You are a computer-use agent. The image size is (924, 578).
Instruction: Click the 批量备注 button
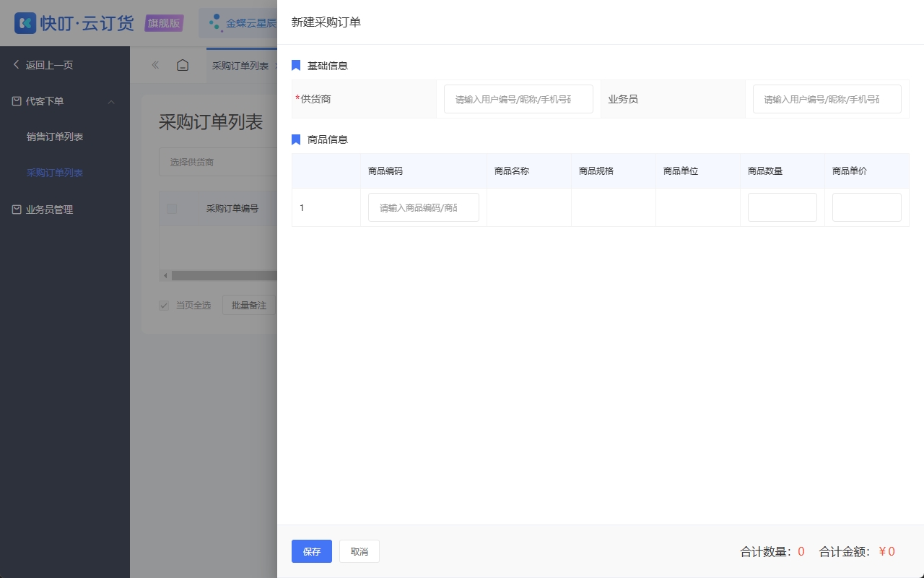tap(249, 306)
